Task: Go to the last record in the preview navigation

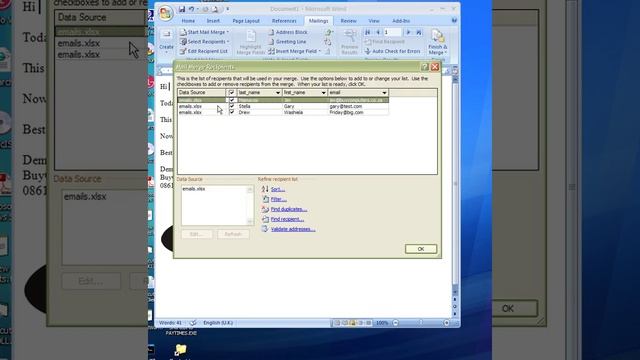Action: (x=418, y=32)
